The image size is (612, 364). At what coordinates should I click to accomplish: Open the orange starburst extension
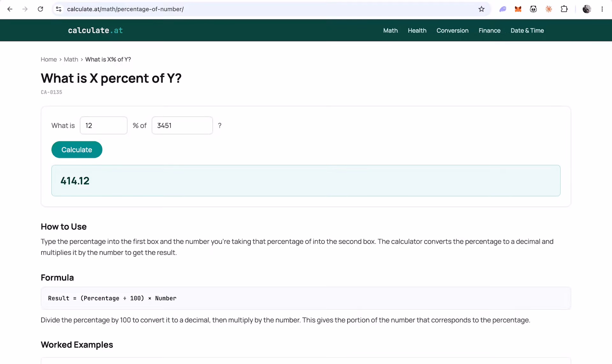click(x=549, y=9)
